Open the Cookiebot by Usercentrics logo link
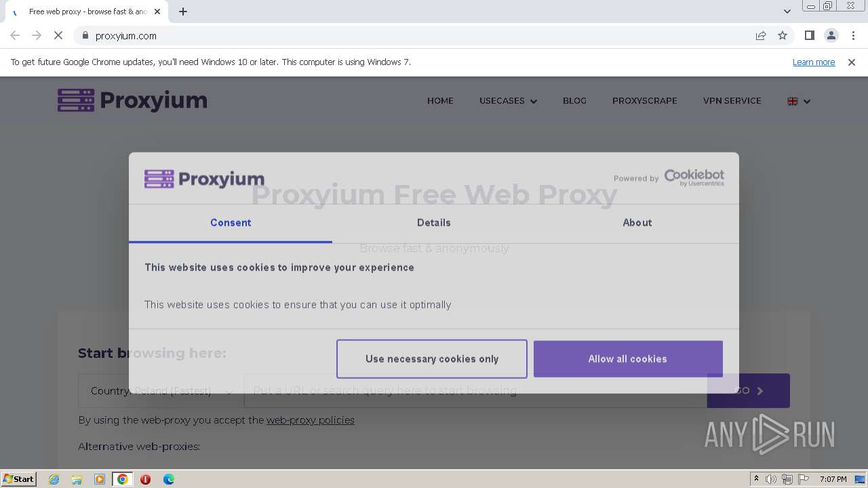 [x=694, y=178]
